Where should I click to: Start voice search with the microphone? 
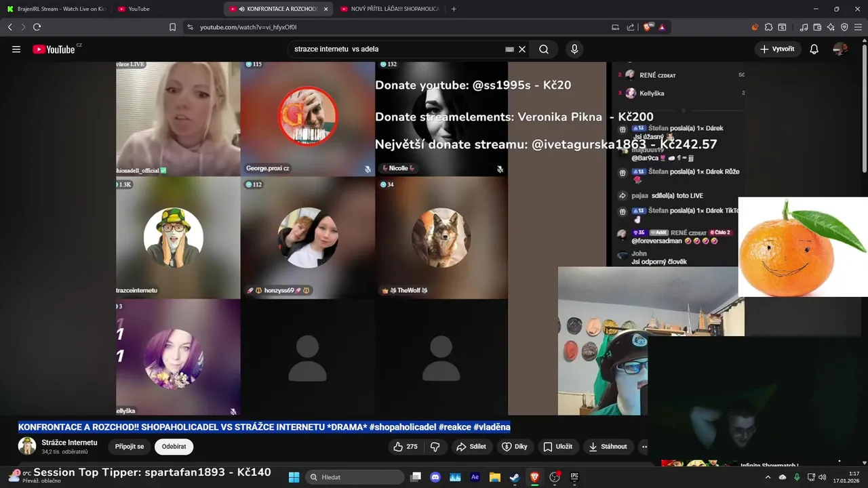click(x=574, y=49)
